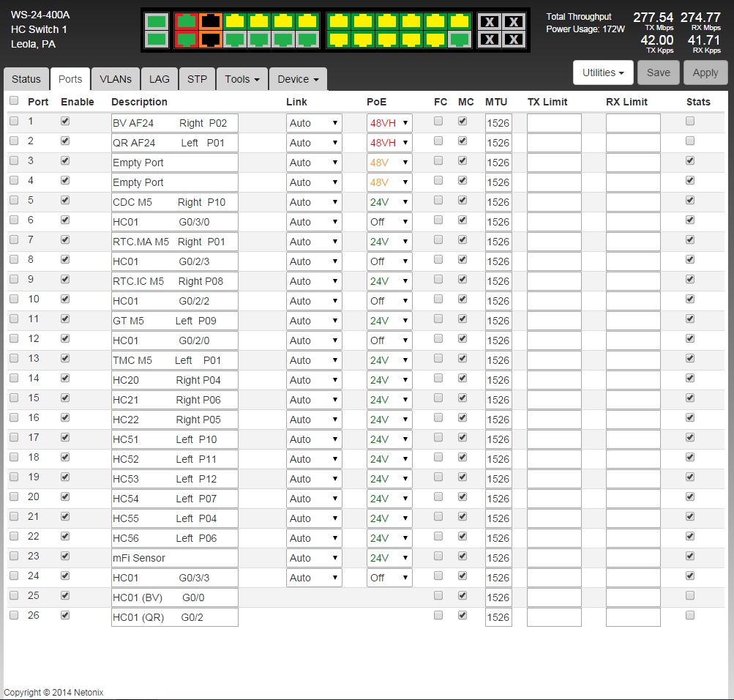Open the PoE dropdown for port 23 mFi Sensor
Viewport: 734px width, 700px height.
tap(389, 558)
